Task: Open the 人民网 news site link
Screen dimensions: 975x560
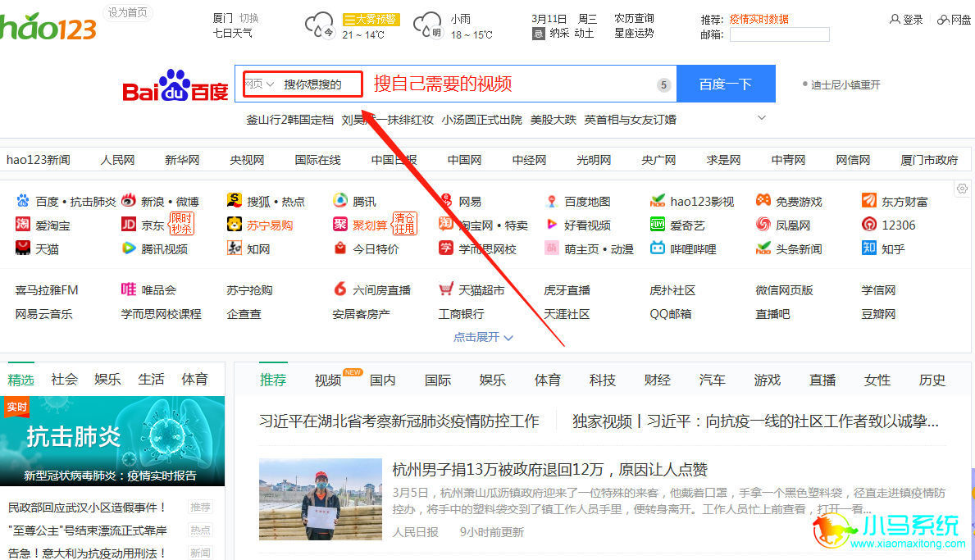Action: click(117, 160)
